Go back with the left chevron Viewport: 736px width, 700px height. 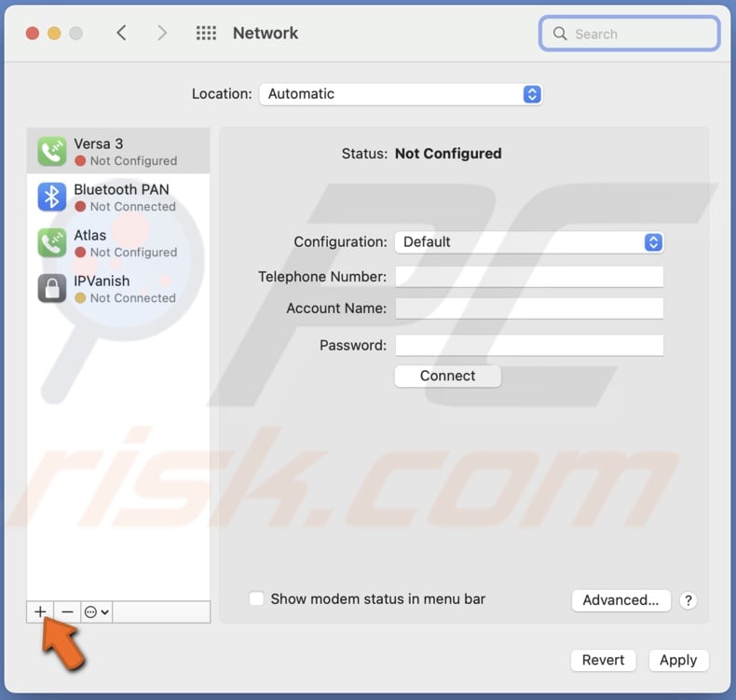(x=121, y=33)
